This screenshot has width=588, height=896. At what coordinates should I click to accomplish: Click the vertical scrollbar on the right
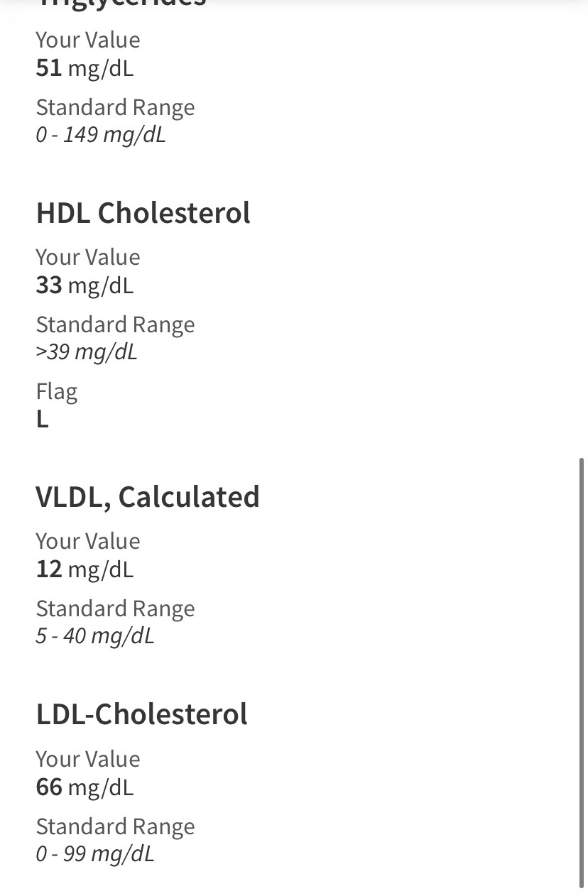pos(582,673)
